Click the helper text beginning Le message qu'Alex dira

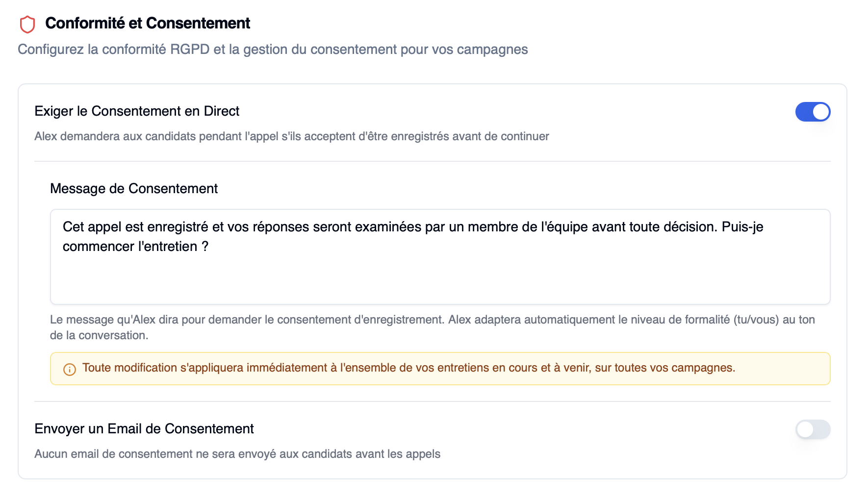432,327
